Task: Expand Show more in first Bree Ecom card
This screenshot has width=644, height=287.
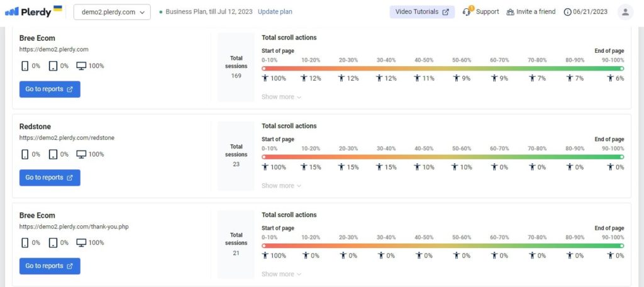Action: (281, 97)
